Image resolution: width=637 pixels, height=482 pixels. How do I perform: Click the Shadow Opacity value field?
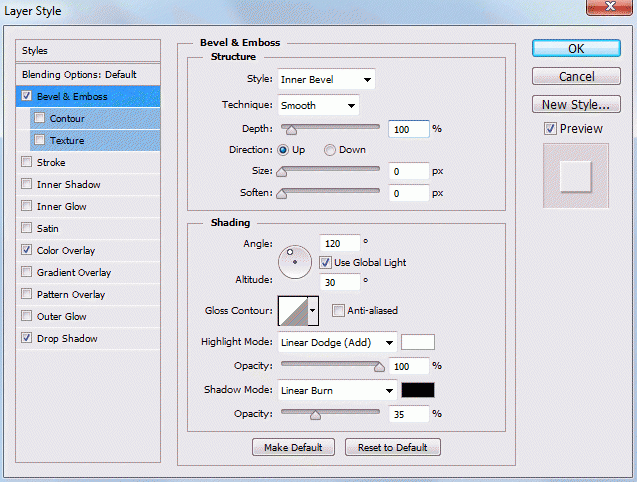[x=409, y=414]
